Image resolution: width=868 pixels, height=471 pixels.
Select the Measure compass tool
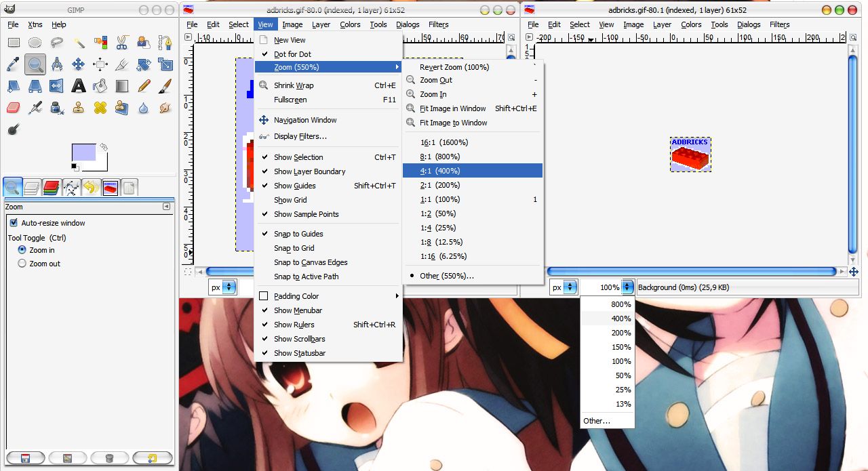point(56,64)
